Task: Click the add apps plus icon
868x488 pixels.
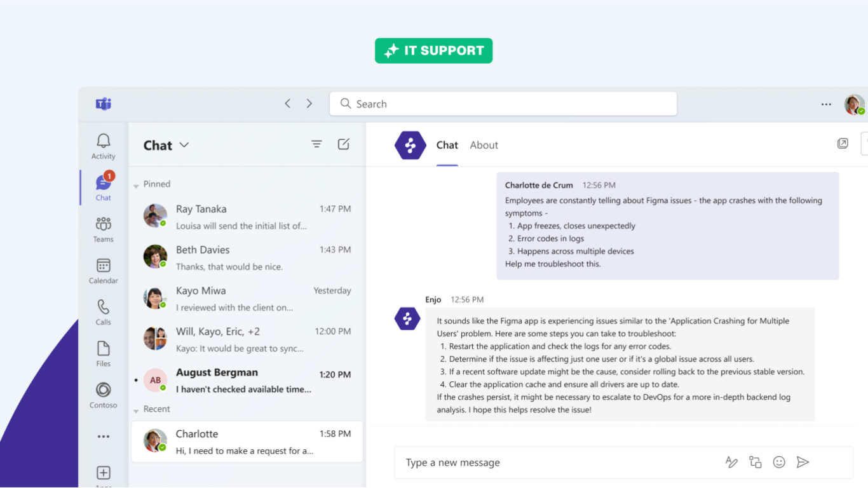Action: [x=103, y=473]
